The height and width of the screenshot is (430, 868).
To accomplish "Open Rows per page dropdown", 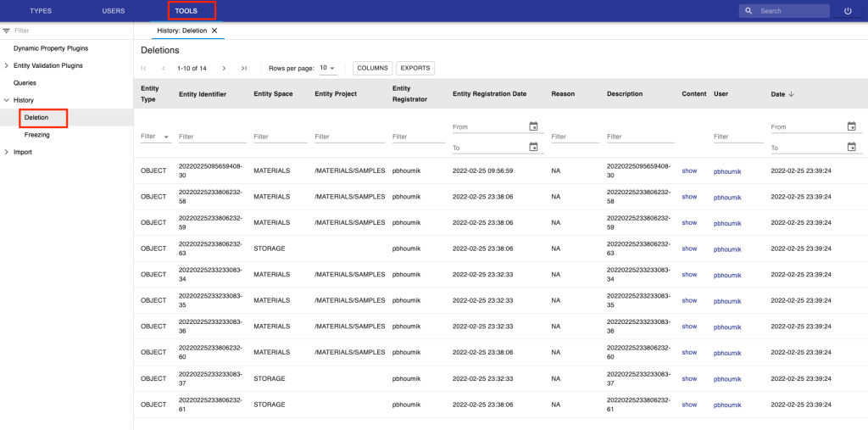I will coord(328,68).
